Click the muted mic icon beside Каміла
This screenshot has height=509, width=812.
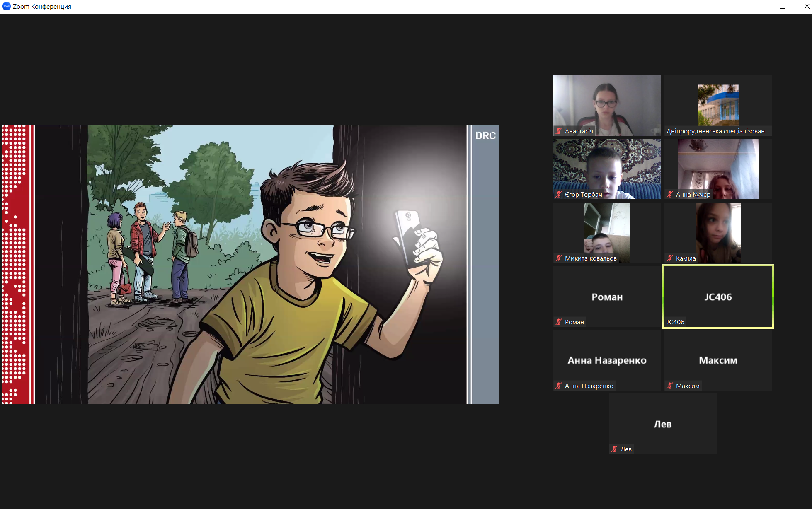click(x=670, y=258)
